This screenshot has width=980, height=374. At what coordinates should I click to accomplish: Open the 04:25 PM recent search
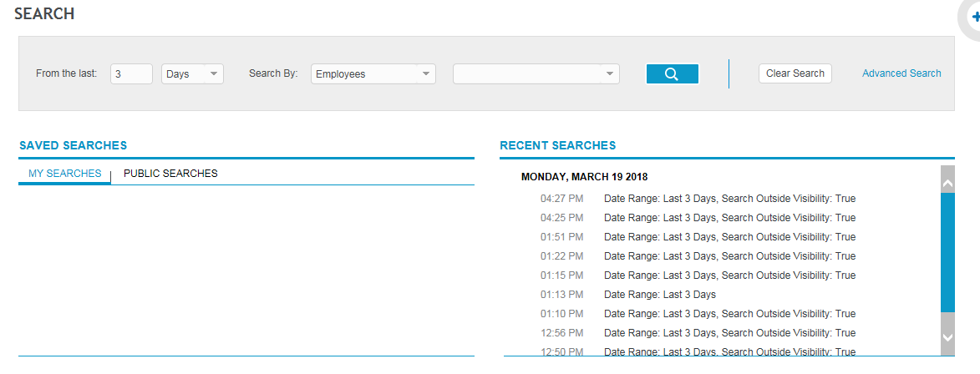click(x=729, y=218)
